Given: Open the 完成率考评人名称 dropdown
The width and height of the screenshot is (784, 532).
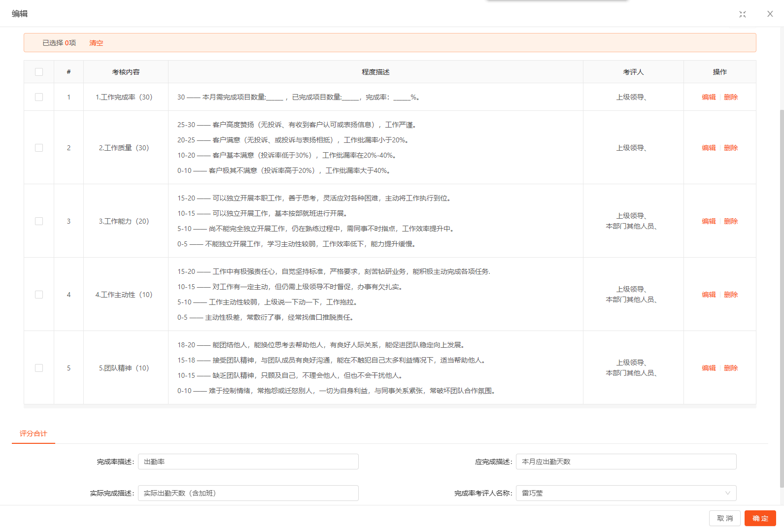Looking at the screenshot, I should pyautogui.click(x=626, y=493).
